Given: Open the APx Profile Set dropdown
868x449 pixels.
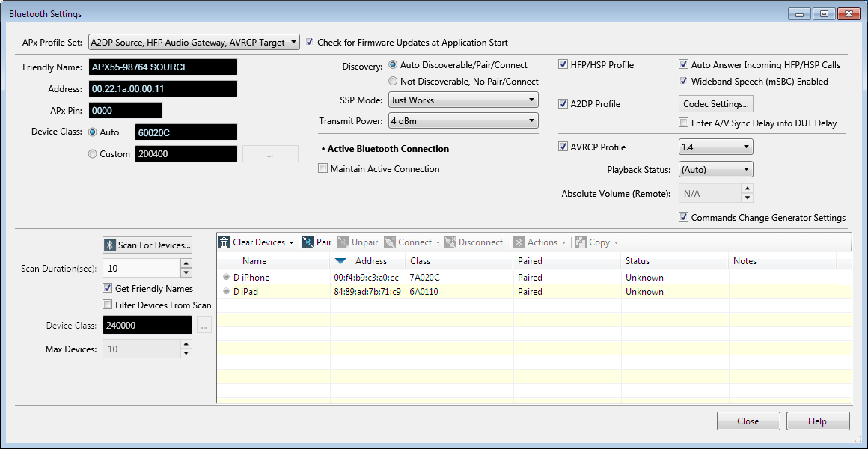Looking at the screenshot, I should [x=194, y=43].
